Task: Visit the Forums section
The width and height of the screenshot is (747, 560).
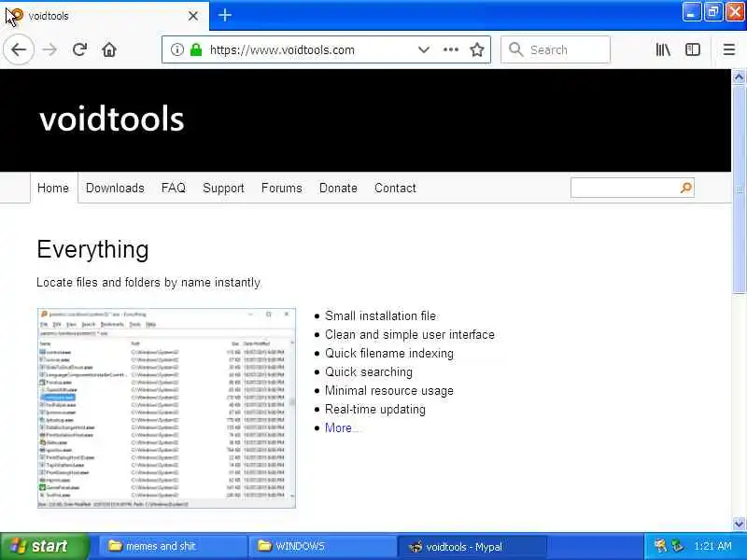Action: click(282, 189)
